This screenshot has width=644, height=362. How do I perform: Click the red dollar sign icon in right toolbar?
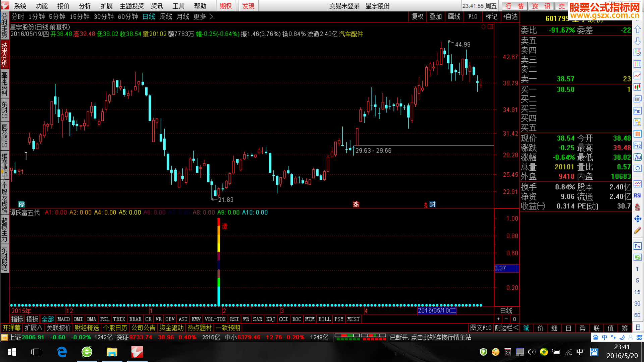tap(637, 207)
